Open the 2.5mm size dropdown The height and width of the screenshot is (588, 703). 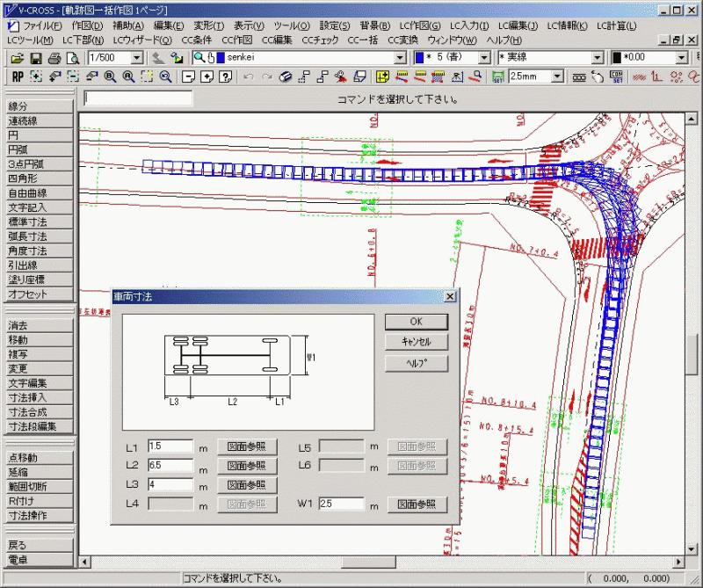tap(555, 76)
